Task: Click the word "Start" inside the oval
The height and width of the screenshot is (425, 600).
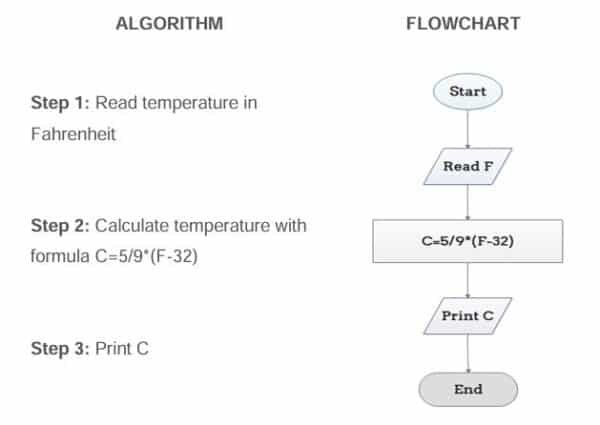Action: coord(467,92)
